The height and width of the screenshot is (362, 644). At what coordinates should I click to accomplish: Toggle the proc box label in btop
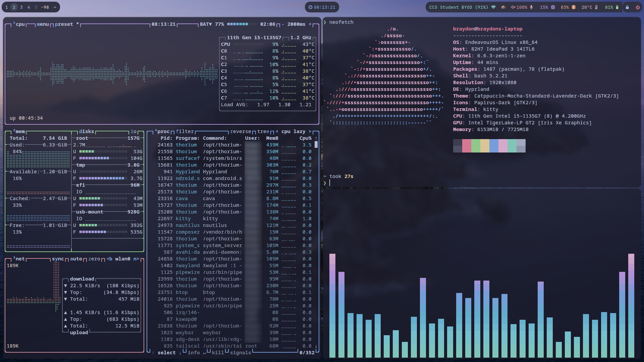(x=163, y=131)
